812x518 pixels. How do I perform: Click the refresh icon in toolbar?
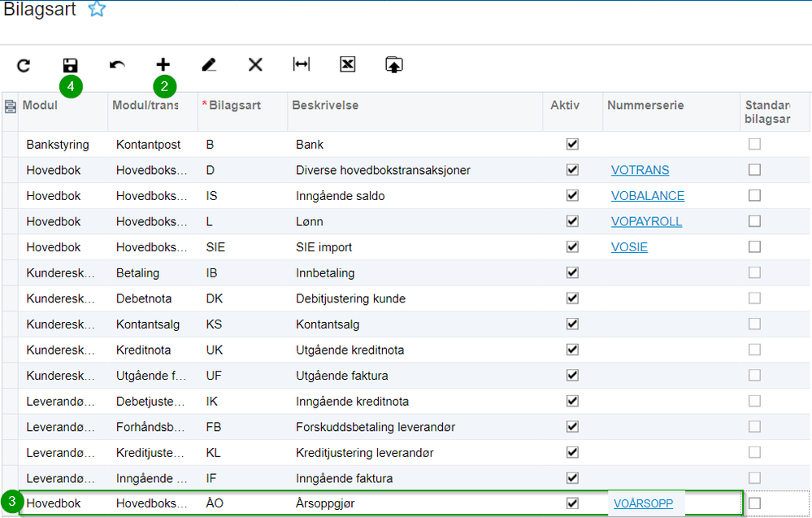coord(24,65)
